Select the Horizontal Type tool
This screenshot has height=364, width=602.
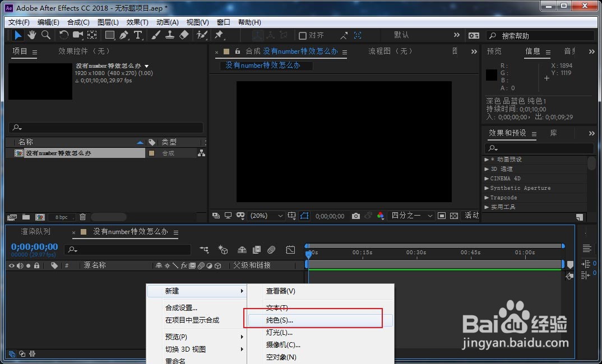(x=138, y=35)
